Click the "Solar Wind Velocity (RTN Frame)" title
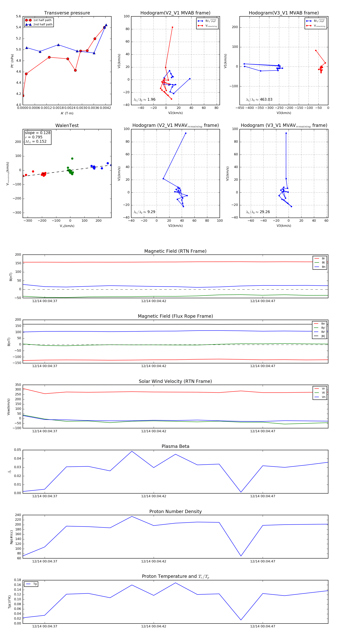The width and height of the screenshot is (351, 644). pos(175,381)
